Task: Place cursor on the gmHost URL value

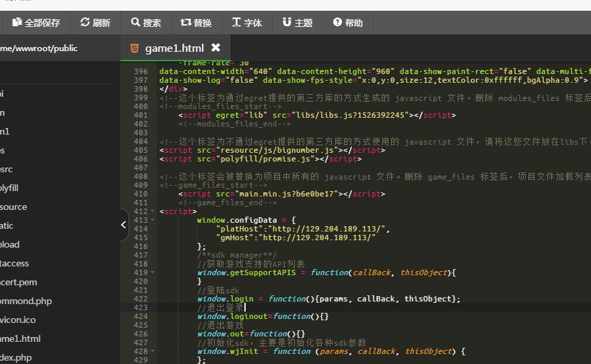Action: [317, 238]
